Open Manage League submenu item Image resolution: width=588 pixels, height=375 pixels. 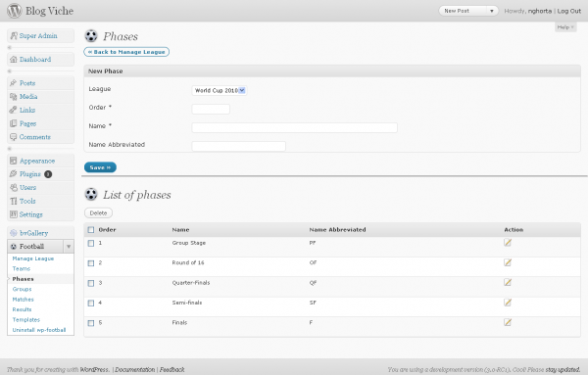tap(33, 258)
